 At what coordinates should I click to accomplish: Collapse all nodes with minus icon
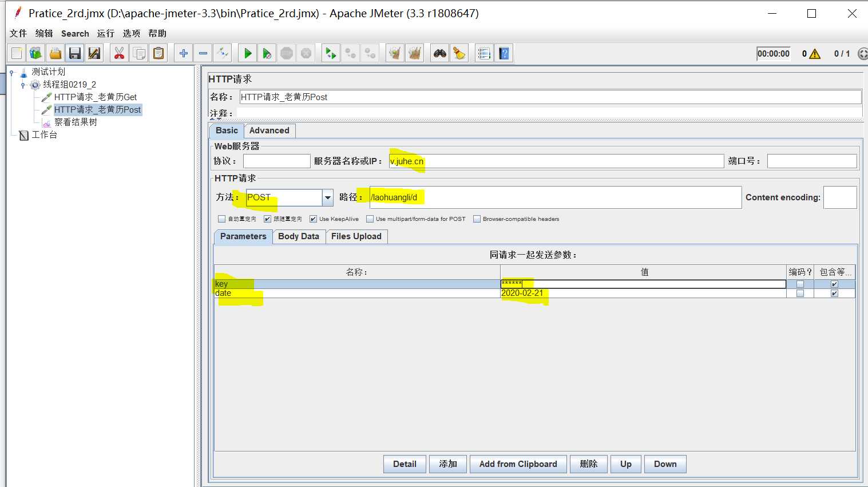point(203,53)
